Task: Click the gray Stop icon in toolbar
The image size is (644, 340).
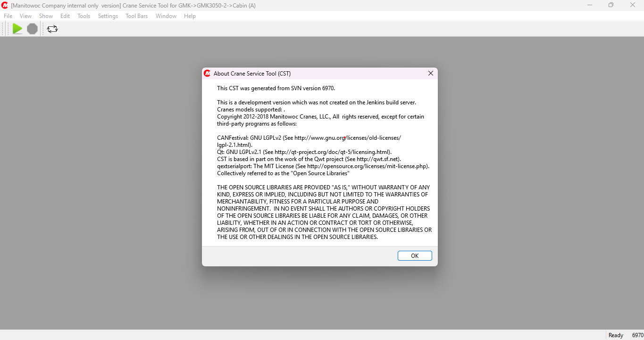Action: click(32, 29)
